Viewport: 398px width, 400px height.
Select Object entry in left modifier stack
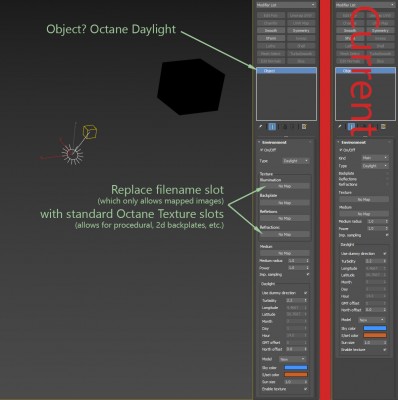click(286, 71)
